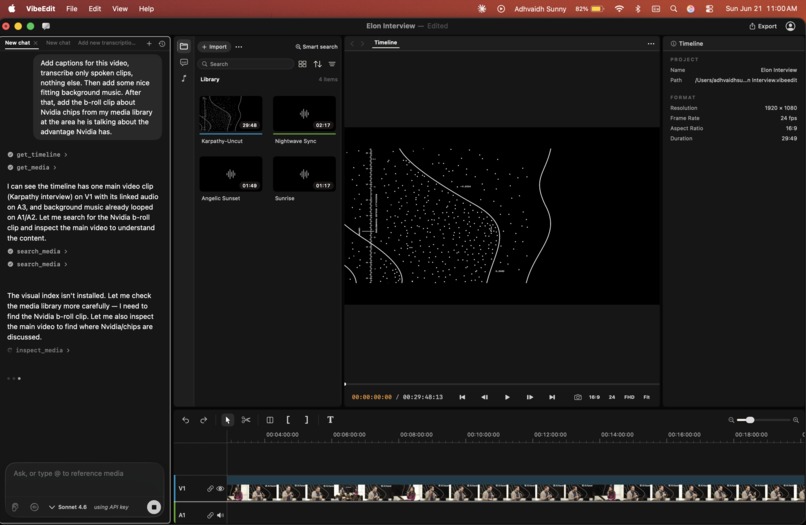Select the Timeline viewer tab
Viewport: 806px width, 525px height.
coord(386,43)
